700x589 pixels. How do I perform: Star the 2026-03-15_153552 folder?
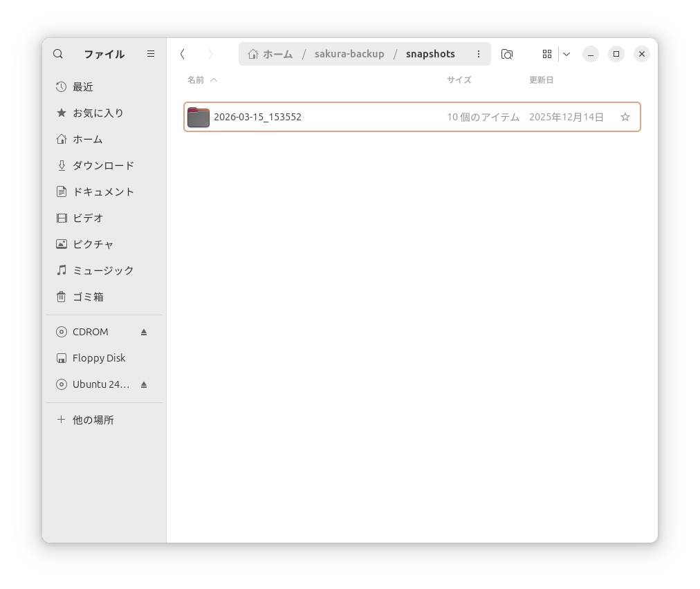[625, 117]
